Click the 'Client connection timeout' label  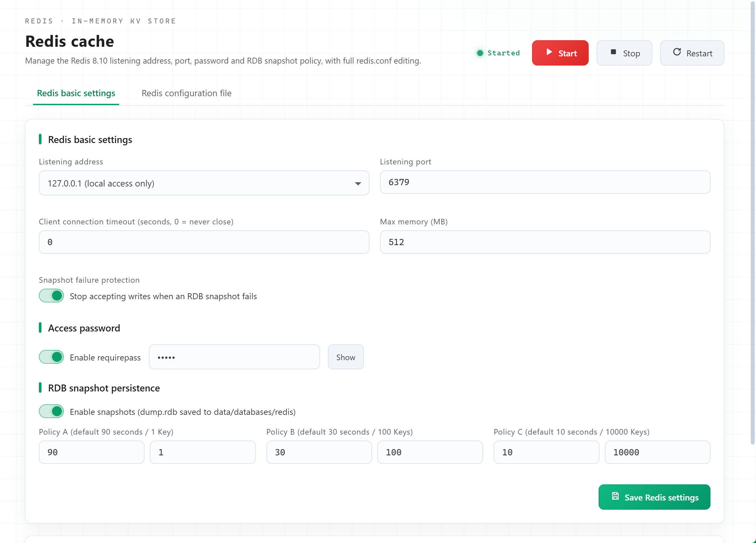pos(136,222)
